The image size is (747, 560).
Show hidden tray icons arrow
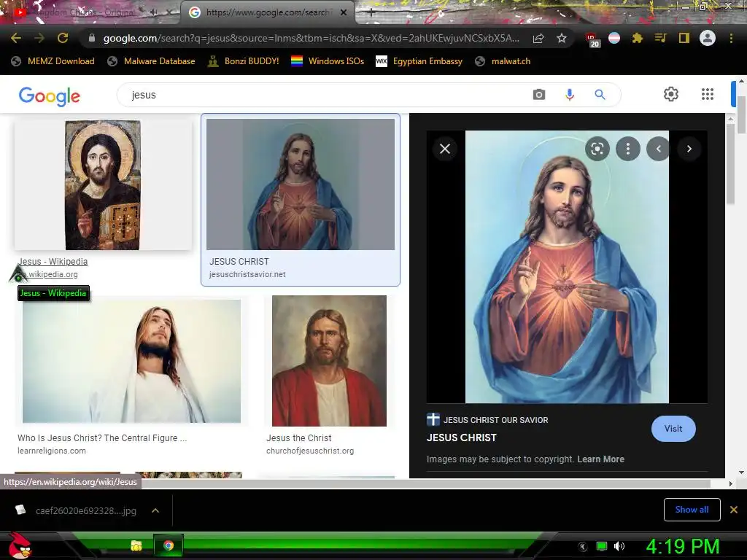[583, 547]
